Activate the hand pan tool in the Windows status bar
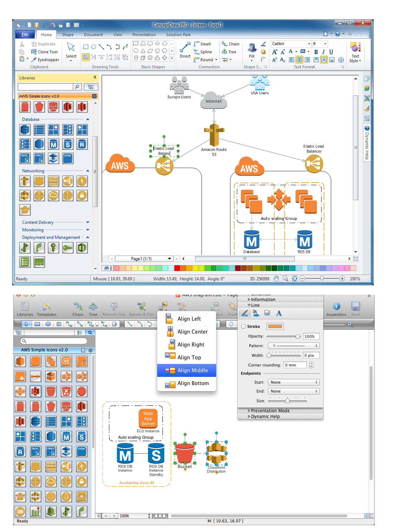 (x=276, y=279)
